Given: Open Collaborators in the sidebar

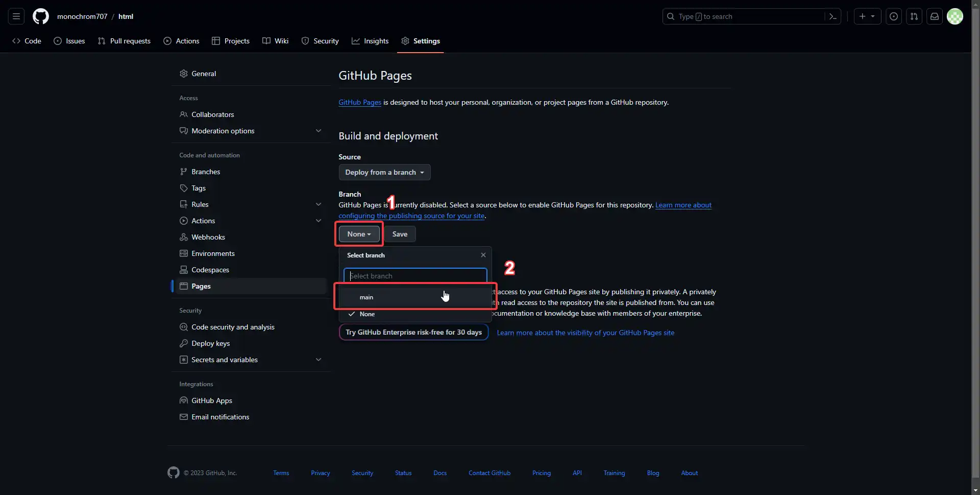Looking at the screenshot, I should [x=250, y=114].
